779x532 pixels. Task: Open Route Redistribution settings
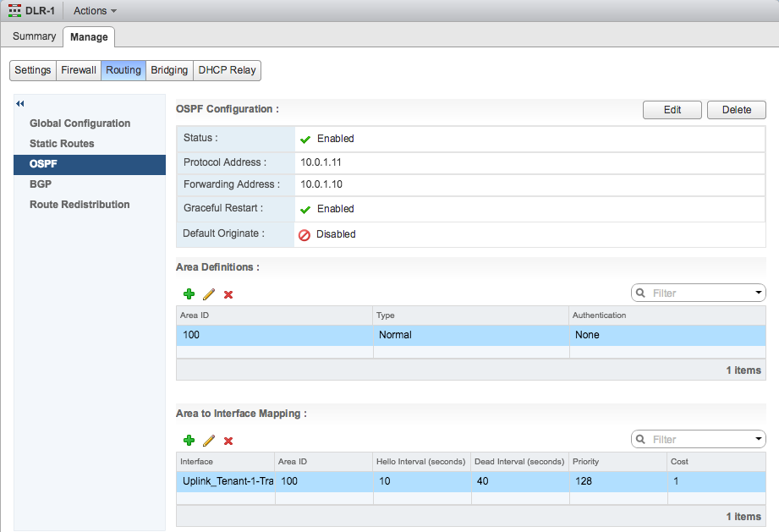coord(80,205)
